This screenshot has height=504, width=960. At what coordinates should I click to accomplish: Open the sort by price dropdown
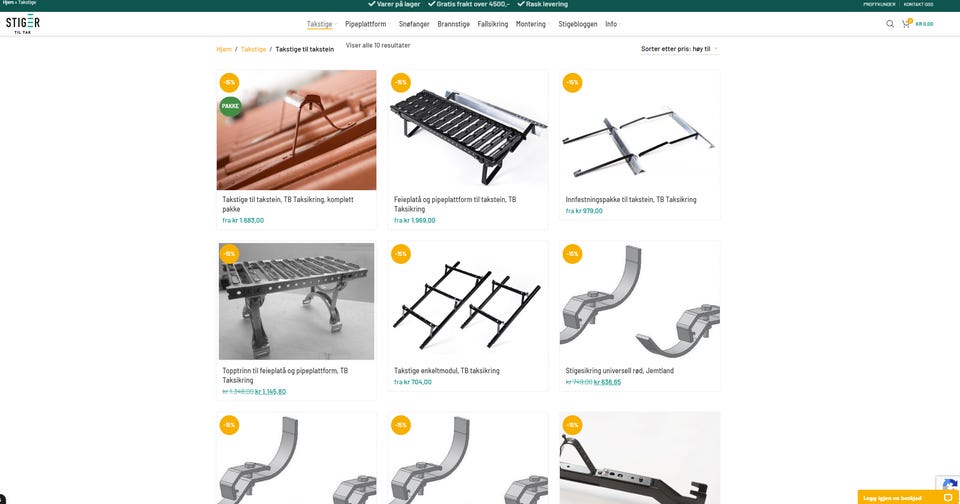click(680, 49)
